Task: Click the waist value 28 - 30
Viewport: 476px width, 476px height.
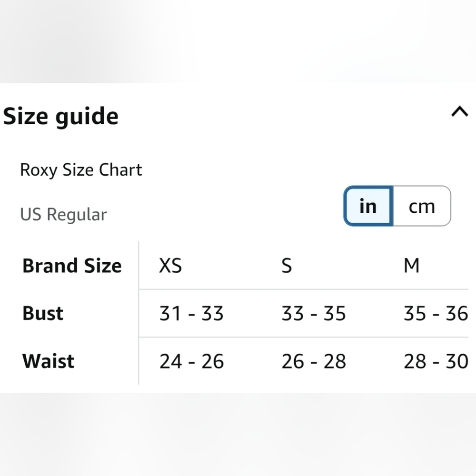Action: (x=436, y=361)
